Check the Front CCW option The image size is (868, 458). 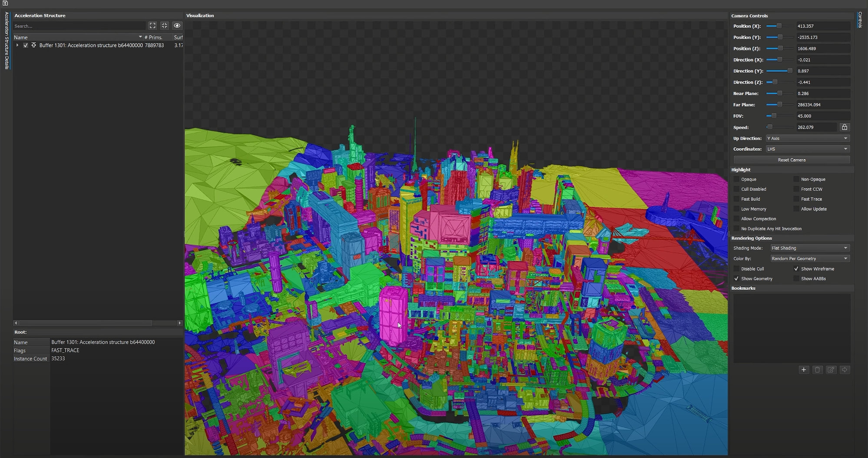(796, 189)
